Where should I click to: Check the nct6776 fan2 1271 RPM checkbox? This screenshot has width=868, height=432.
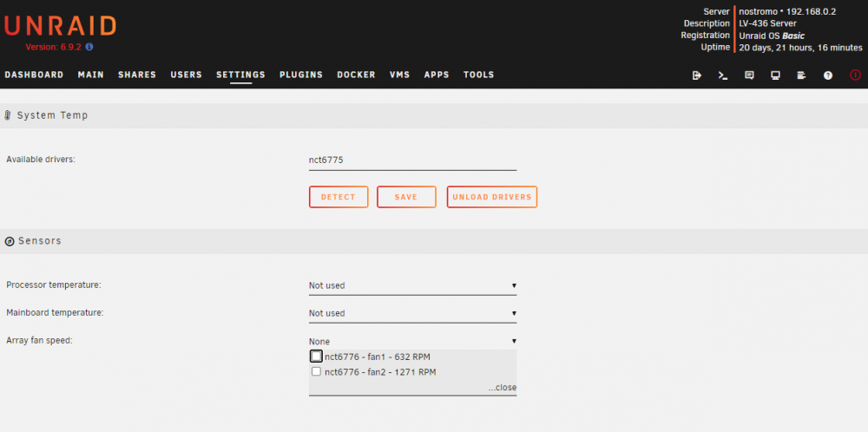[316, 371]
